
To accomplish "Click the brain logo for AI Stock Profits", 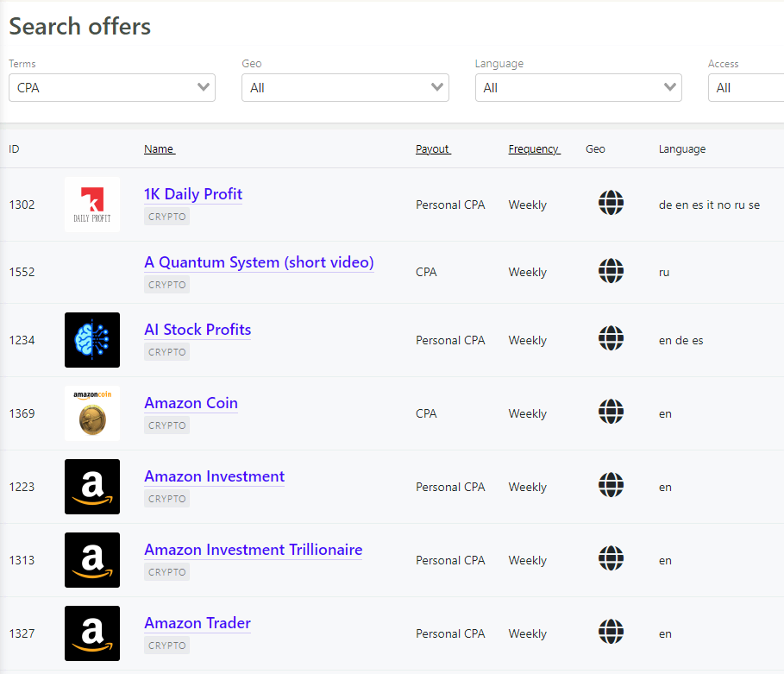I will tap(92, 340).
